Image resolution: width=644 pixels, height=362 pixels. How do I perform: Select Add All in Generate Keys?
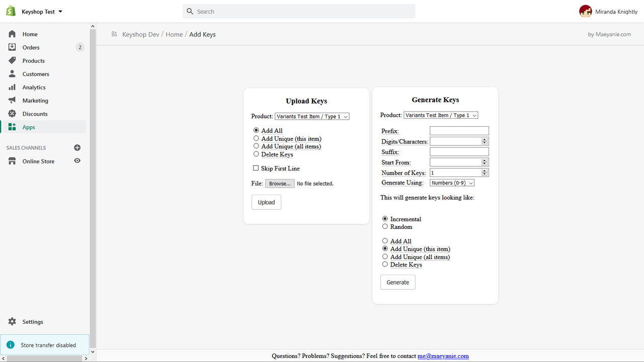(385, 241)
